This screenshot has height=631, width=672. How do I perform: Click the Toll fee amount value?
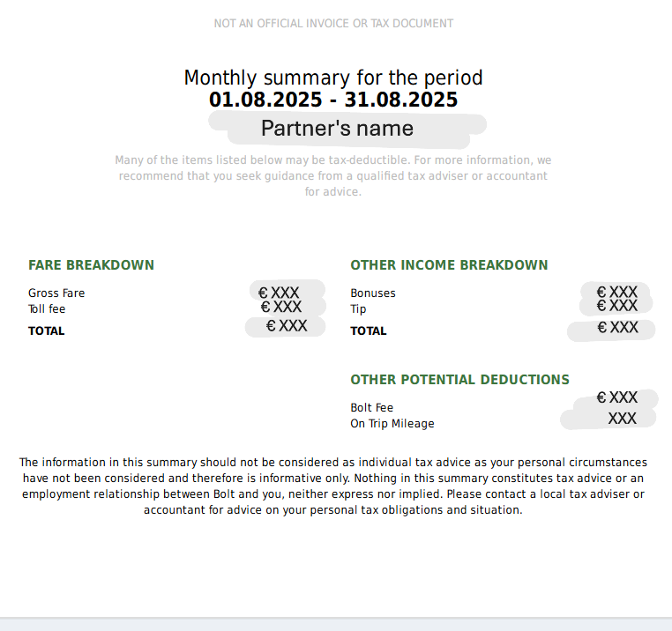coord(281,307)
